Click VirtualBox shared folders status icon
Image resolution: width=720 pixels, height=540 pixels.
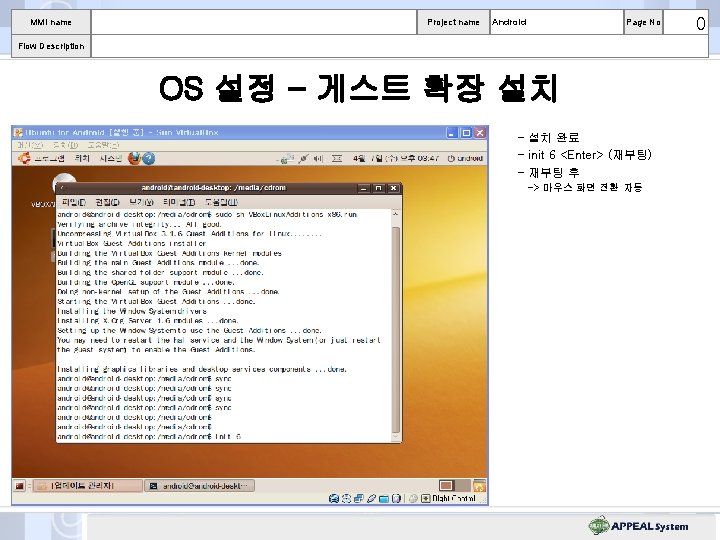tap(384, 499)
